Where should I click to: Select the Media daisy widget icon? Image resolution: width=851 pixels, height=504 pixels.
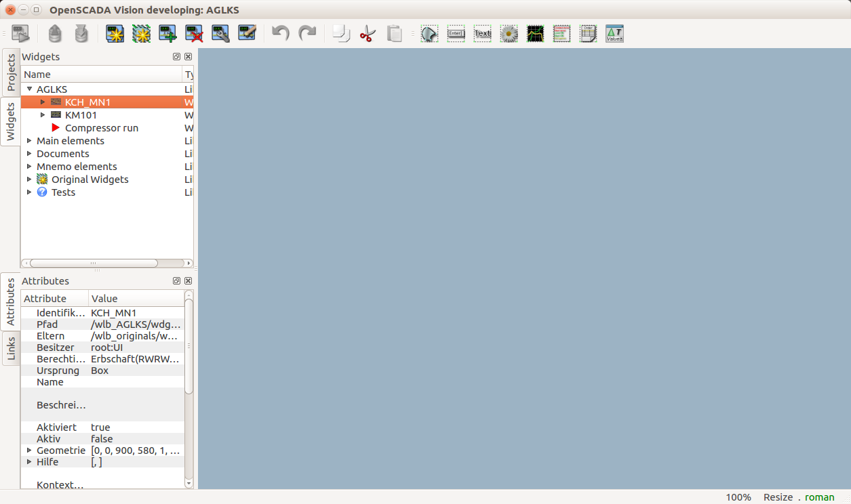(509, 33)
